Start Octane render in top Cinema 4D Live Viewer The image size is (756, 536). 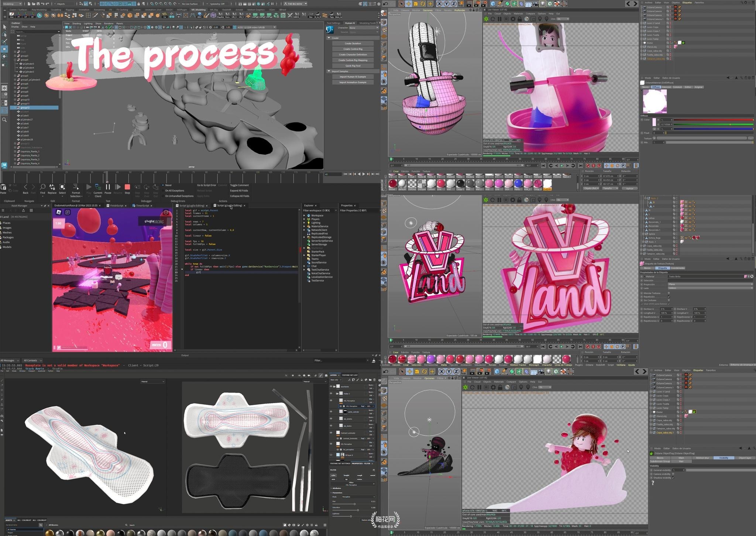486,19
